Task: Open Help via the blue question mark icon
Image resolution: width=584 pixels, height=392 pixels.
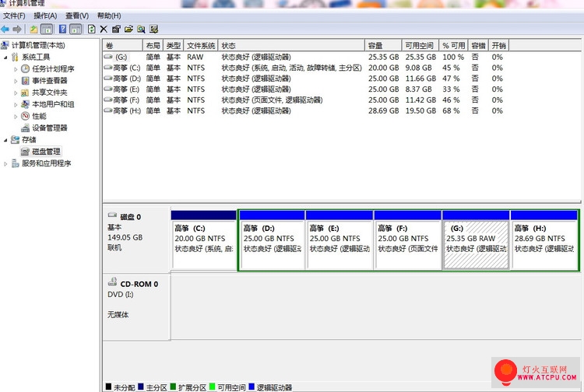Action: (62, 29)
